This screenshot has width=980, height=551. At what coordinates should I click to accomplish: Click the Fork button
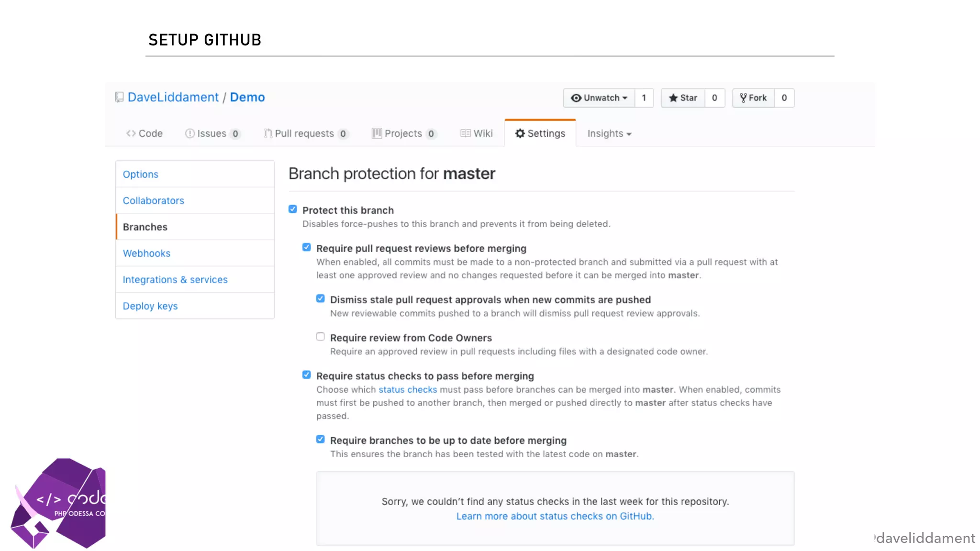753,98
